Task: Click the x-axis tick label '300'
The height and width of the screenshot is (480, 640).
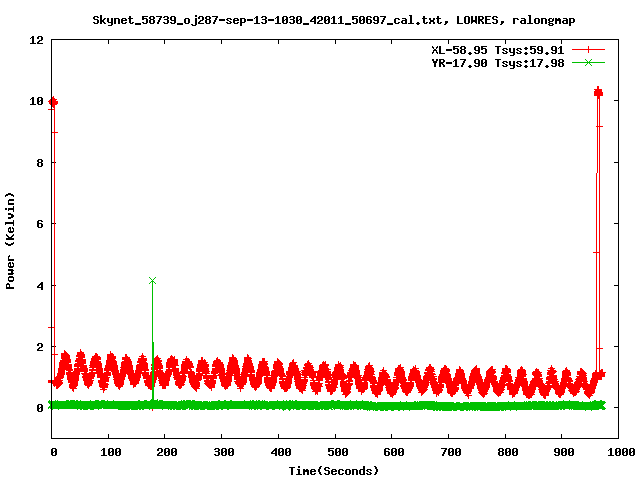Action: (224, 452)
